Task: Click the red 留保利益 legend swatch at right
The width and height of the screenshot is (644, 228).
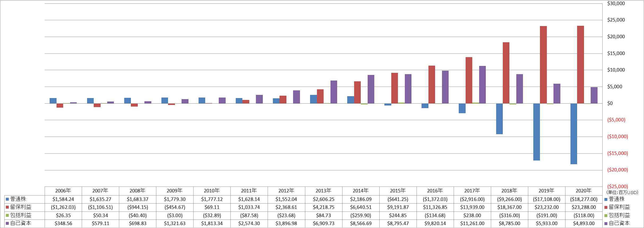Action: click(x=606, y=207)
